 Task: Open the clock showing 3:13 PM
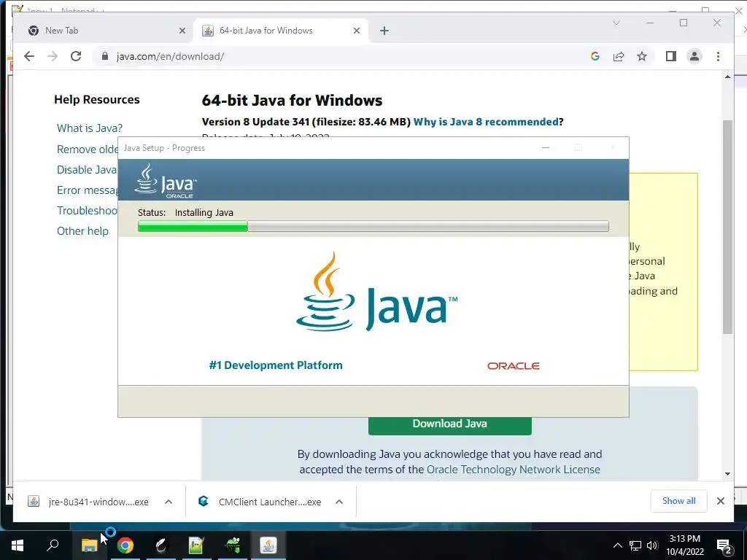(x=684, y=545)
